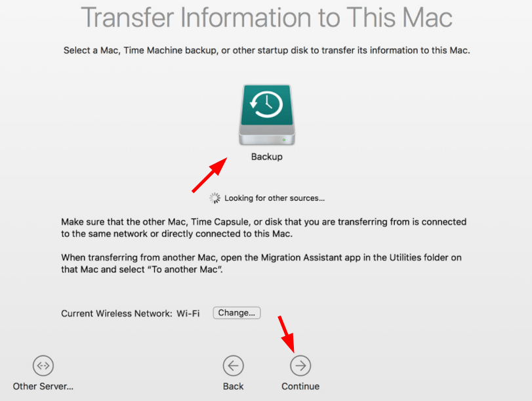This screenshot has height=401, width=532.
Task: Click the "Select a Mac, Time Machine backup" instruction line
Action: click(x=267, y=51)
